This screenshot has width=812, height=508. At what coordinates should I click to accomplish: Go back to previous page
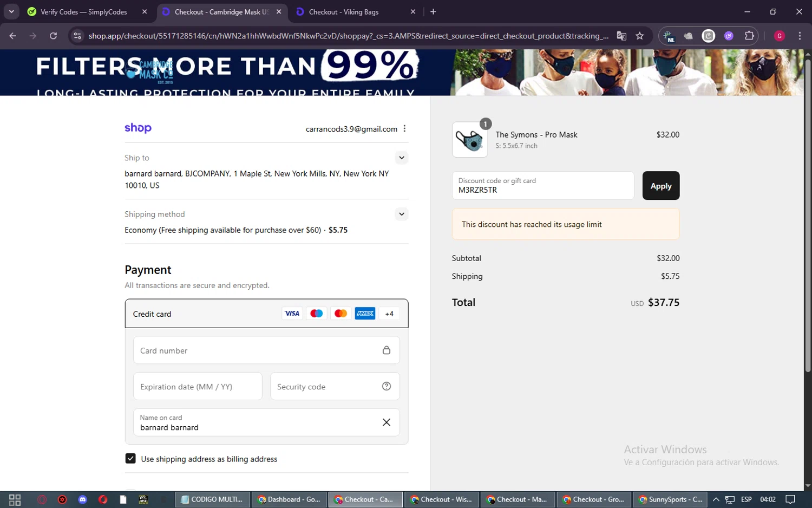pyautogui.click(x=12, y=36)
